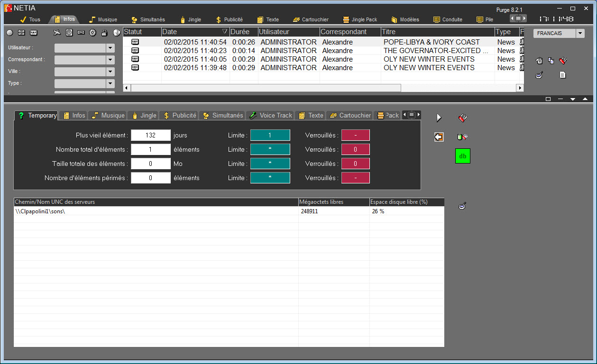Click the orange left-arrow icon

tap(439, 137)
